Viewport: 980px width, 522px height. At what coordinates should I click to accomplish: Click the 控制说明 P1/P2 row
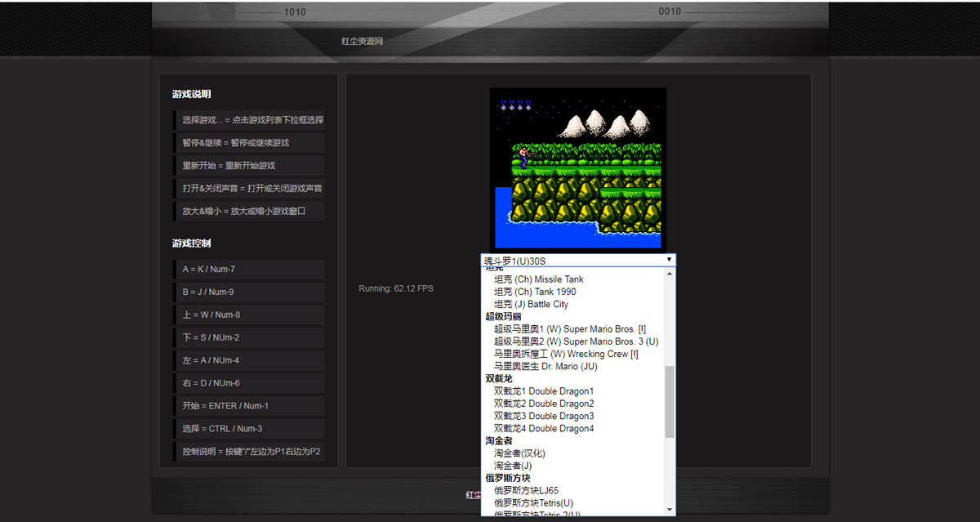[249, 452]
